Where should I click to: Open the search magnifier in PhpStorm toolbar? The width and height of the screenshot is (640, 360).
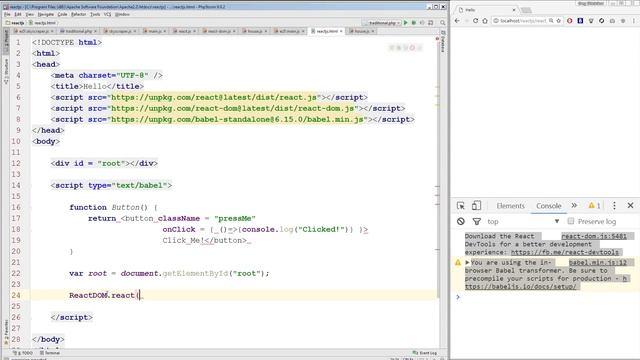click(x=442, y=23)
